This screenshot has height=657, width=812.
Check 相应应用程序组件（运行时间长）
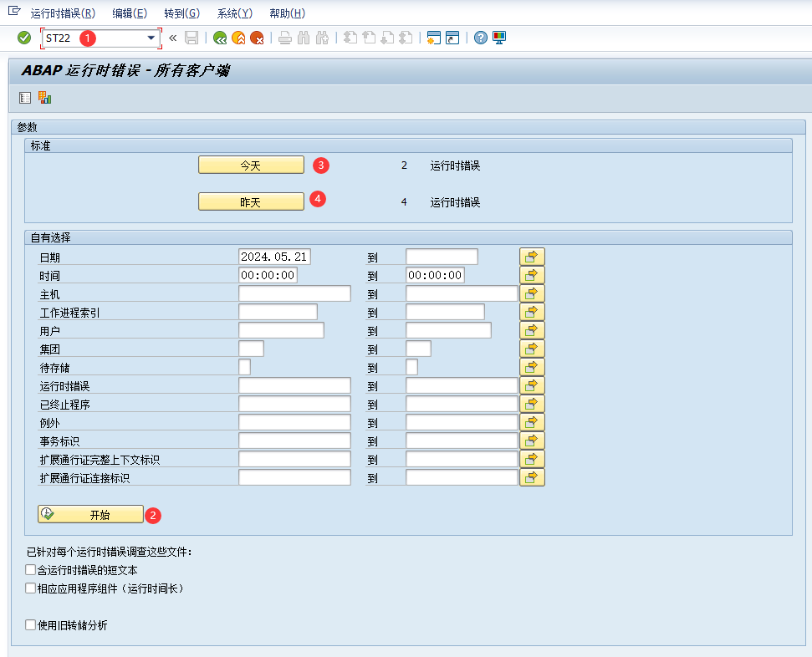[x=30, y=588]
